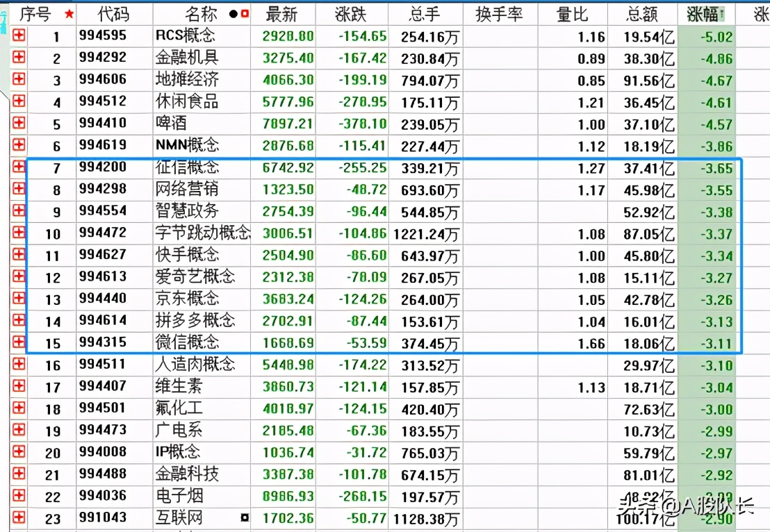The height and width of the screenshot is (532, 770).
Task: Click plus icon beside 维生素
Action: click(x=19, y=385)
